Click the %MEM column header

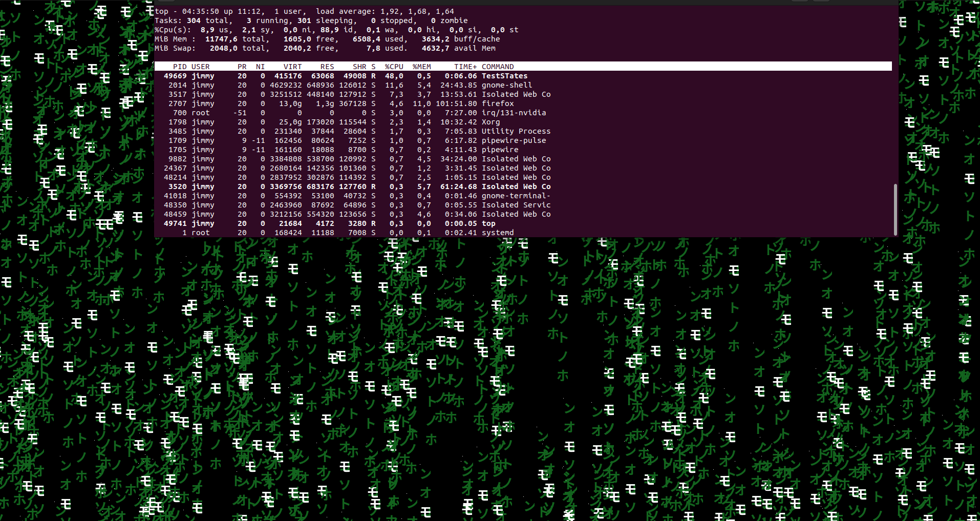pos(422,67)
